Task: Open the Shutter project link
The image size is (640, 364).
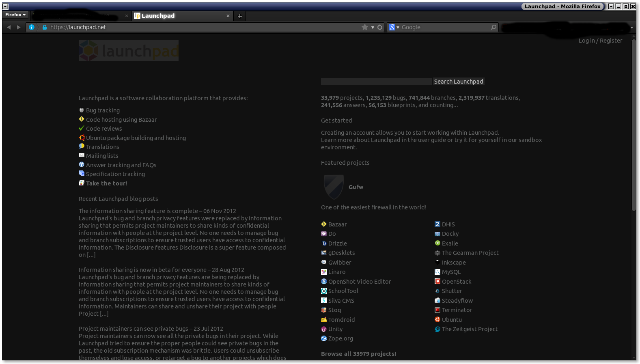Action: tap(452, 291)
